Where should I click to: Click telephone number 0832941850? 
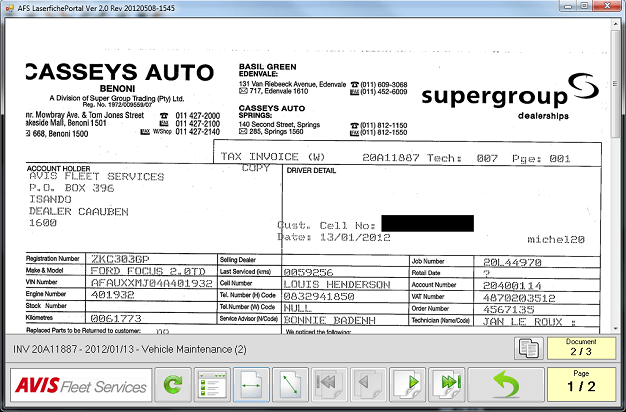point(319,296)
